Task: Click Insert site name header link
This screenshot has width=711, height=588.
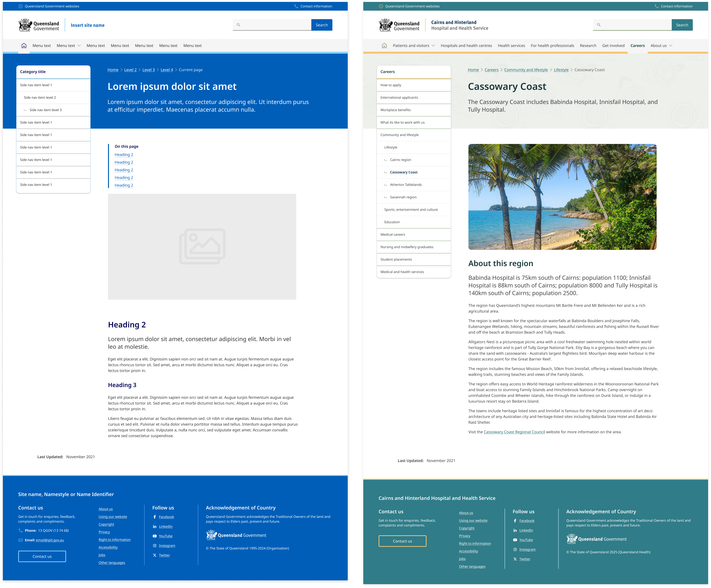Action: pos(88,25)
